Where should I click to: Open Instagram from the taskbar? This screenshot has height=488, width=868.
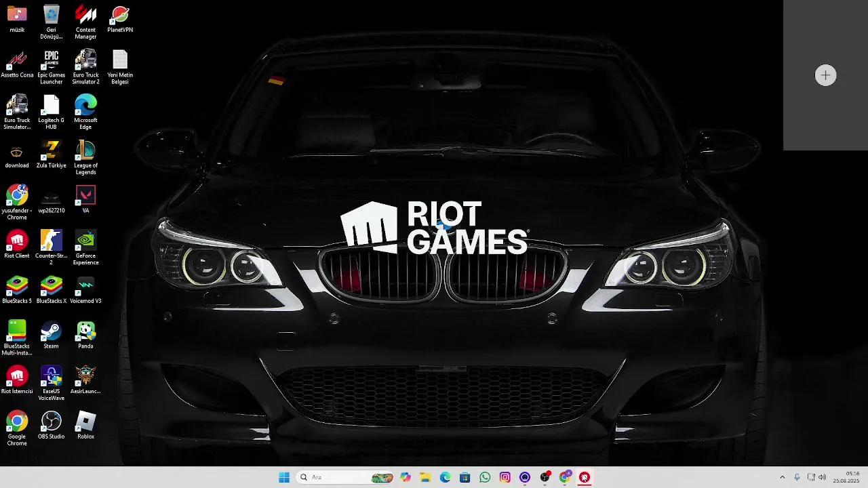point(505,477)
